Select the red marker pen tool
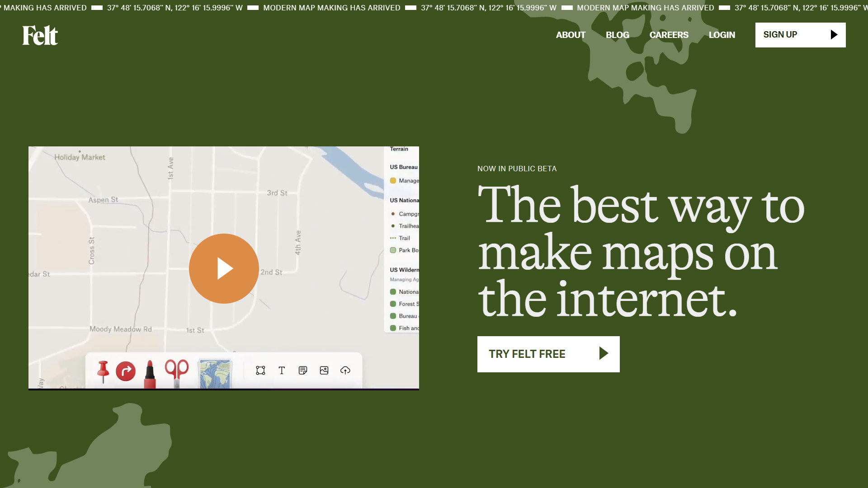Viewport: 868px width, 488px height. tap(150, 374)
